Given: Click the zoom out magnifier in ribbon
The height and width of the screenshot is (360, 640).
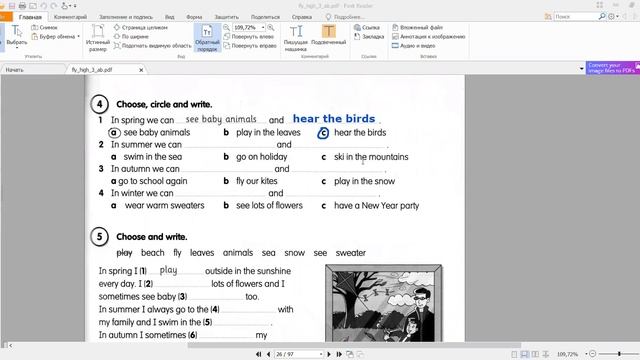Looking at the screenshot, I should [227, 27].
